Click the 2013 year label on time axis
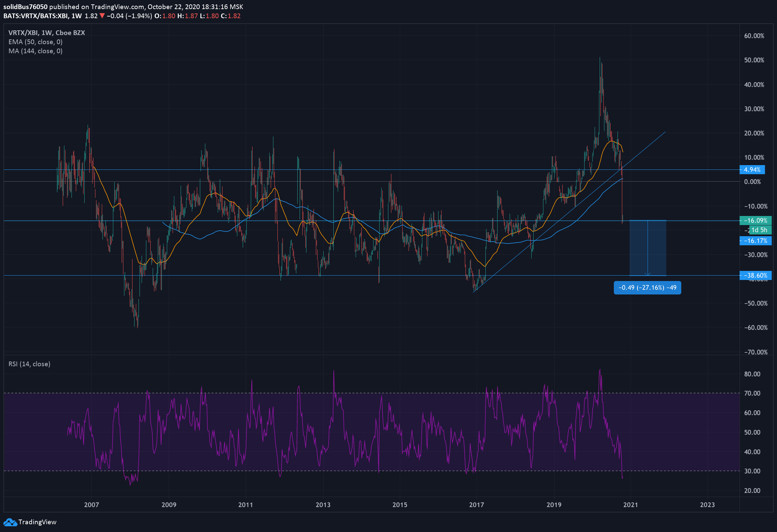777x532 pixels. click(323, 505)
